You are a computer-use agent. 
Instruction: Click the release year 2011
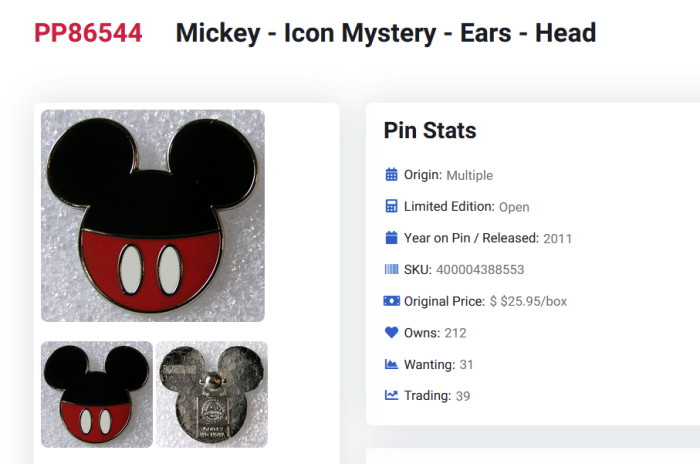pyautogui.click(x=557, y=239)
